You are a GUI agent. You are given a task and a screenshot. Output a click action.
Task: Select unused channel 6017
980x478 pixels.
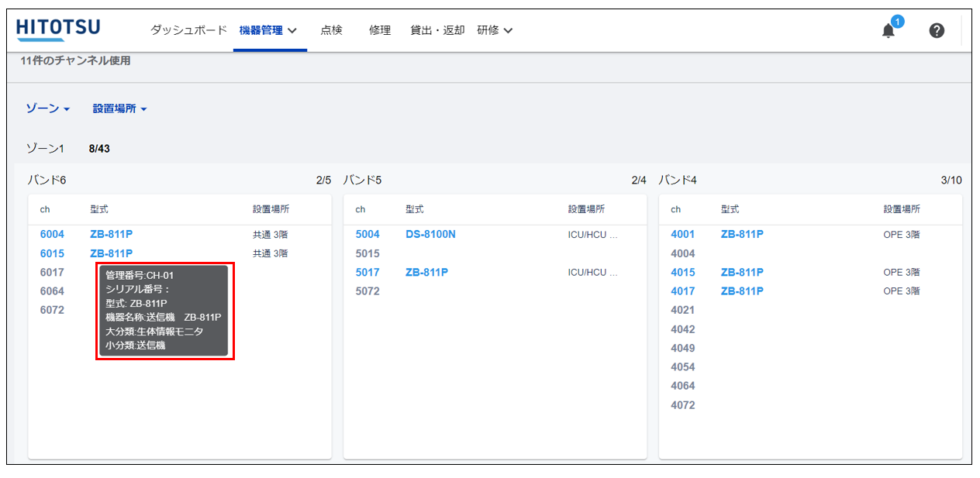click(52, 272)
